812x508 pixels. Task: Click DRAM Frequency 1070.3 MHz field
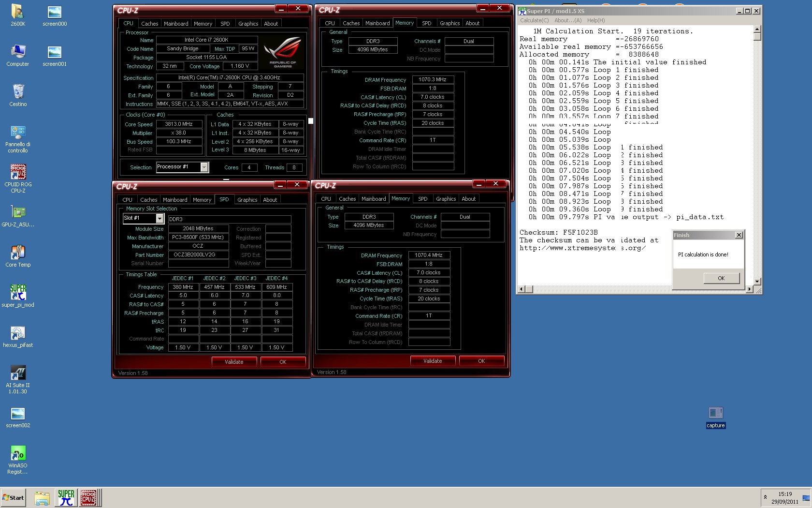click(433, 79)
